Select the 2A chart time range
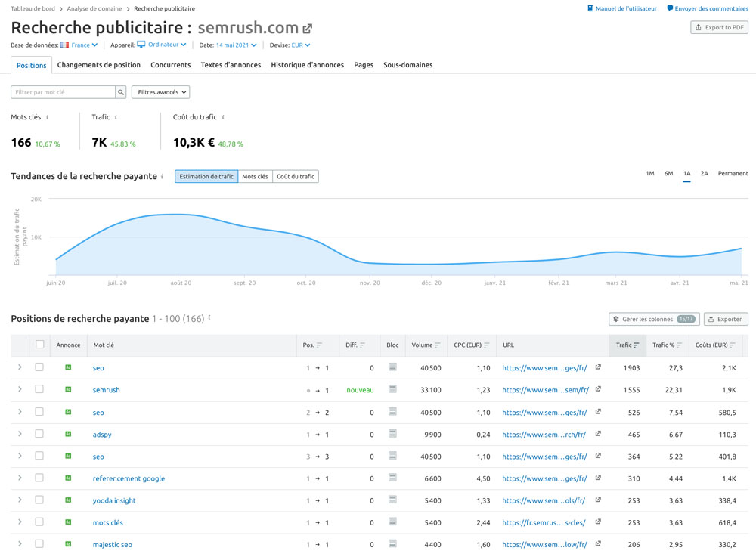The image size is (756, 554). coord(705,174)
